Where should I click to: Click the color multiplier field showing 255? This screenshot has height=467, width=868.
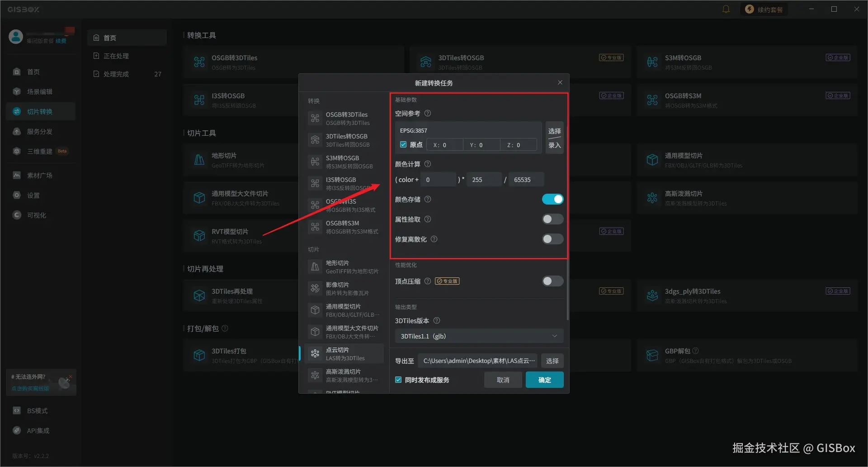click(484, 180)
